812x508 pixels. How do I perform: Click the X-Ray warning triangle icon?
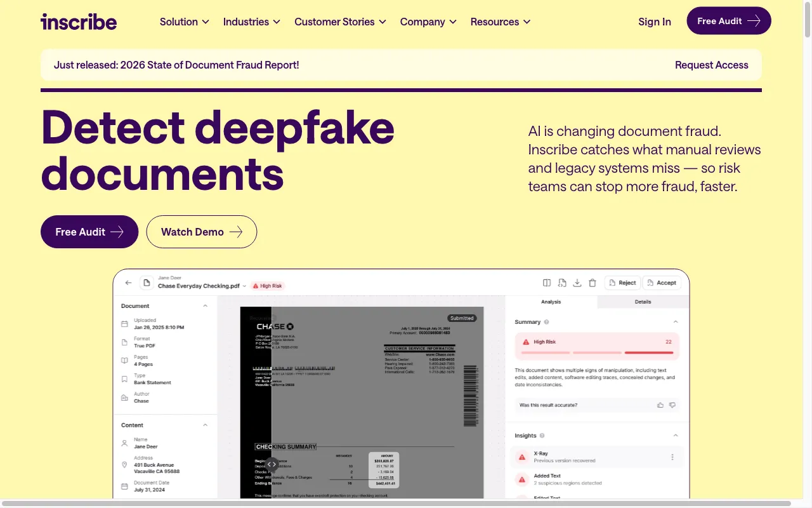(522, 457)
